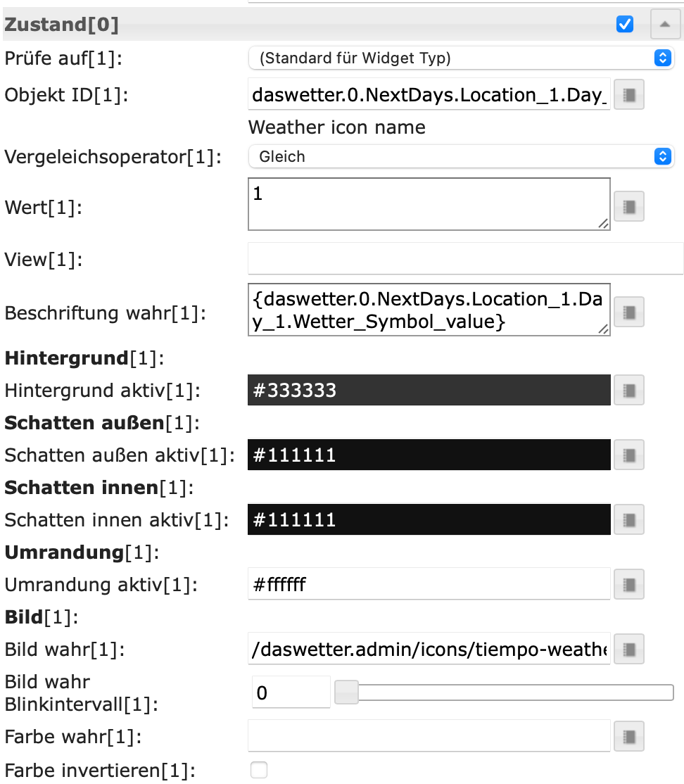Click the Bild wahr Blinkintervall slider handle

tap(346, 693)
